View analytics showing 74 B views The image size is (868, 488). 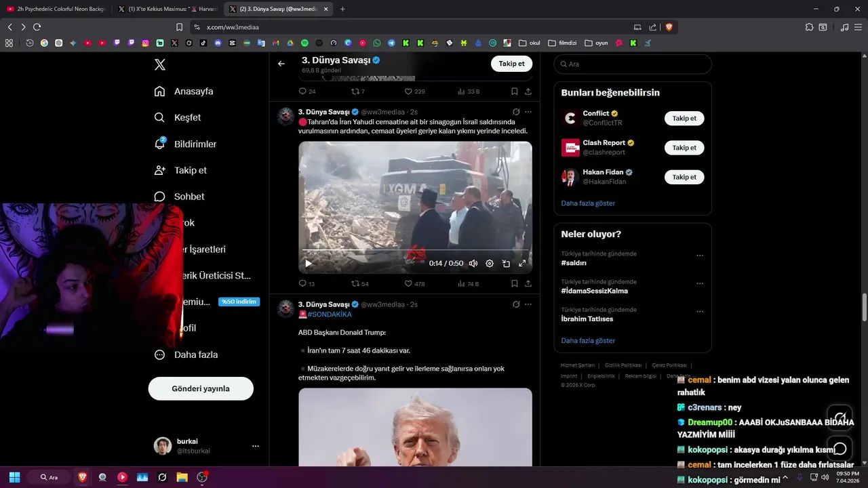click(469, 283)
